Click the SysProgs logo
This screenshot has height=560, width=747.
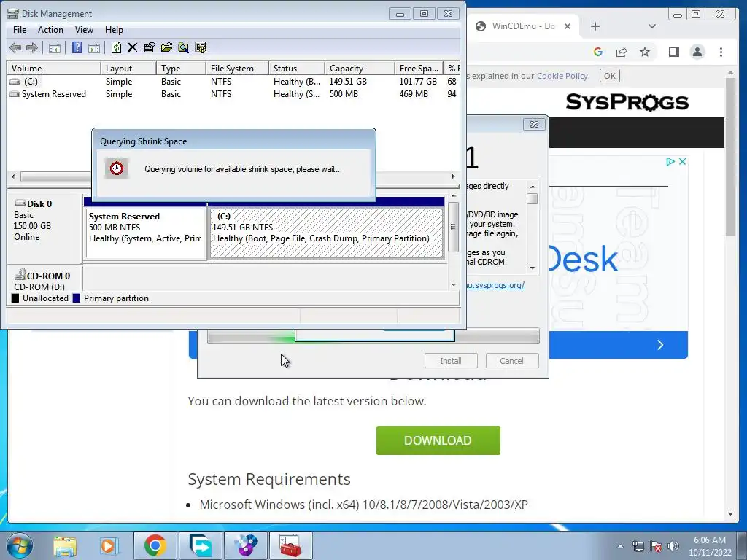coord(627,102)
